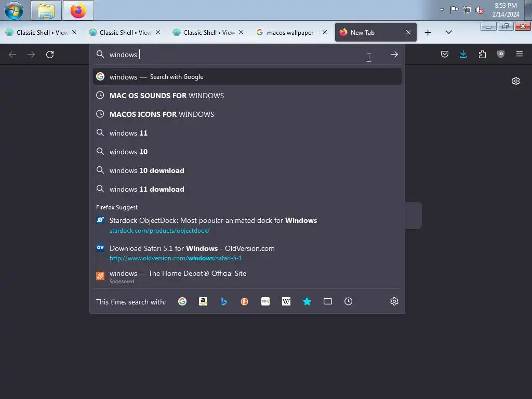The image size is (532, 399).
Task: Go forward to next page
Action: (31, 54)
